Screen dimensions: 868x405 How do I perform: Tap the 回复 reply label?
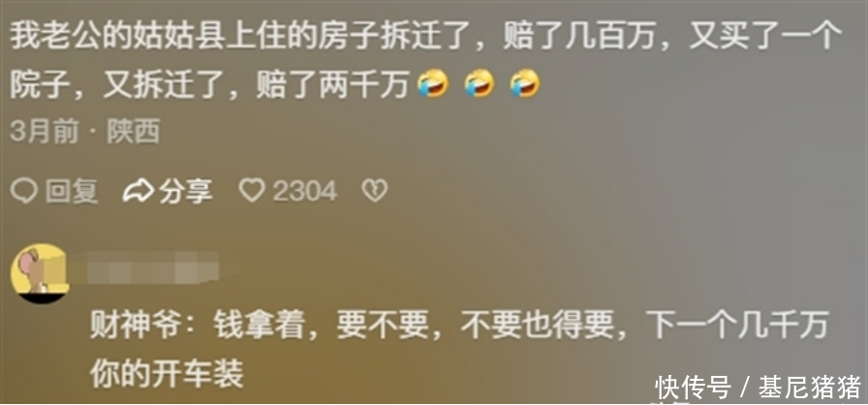pos(72,192)
